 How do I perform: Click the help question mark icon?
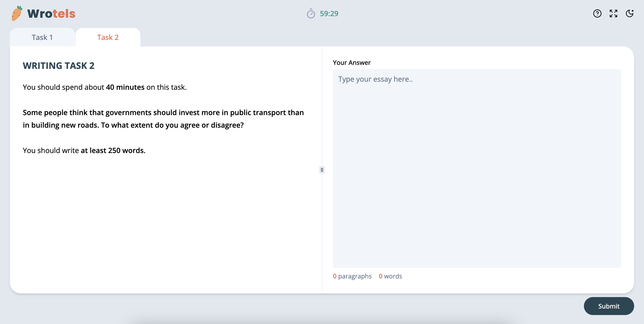click(x=597, y=13)
